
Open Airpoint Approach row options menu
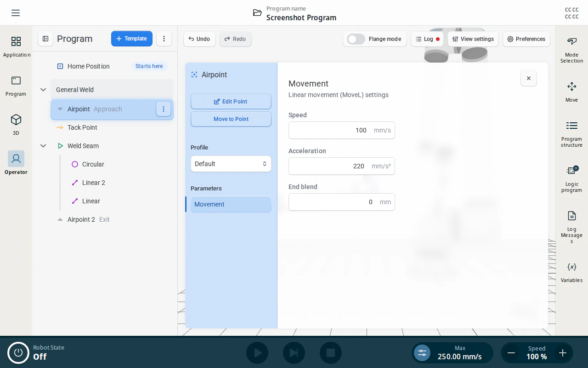pos(164,109)
